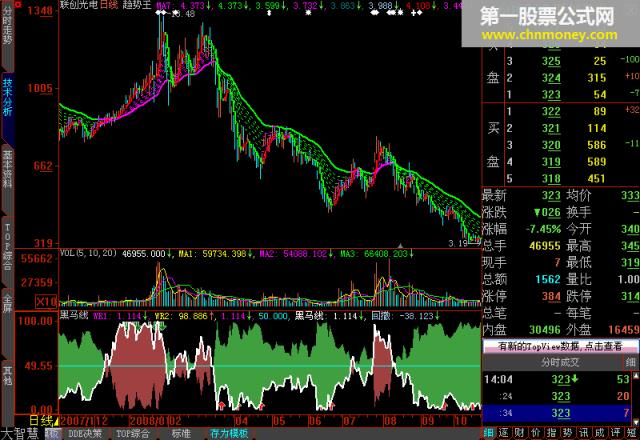This screenshot has width=640, height=440.
Task: Switch to the 标准 bottom tab
Action: (181, 433)
